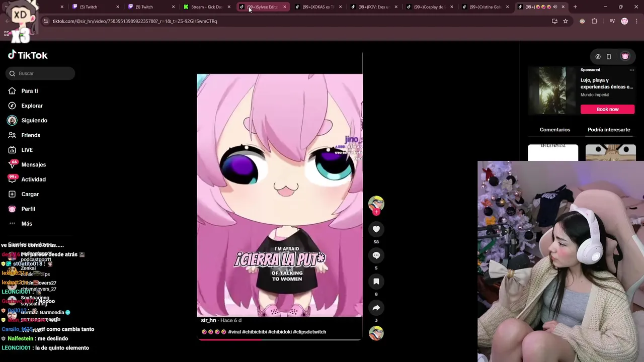Viewport: 644px width, 362px height.
Task: Bookmark this page with the star icon
Action: (x=565, y=21)
